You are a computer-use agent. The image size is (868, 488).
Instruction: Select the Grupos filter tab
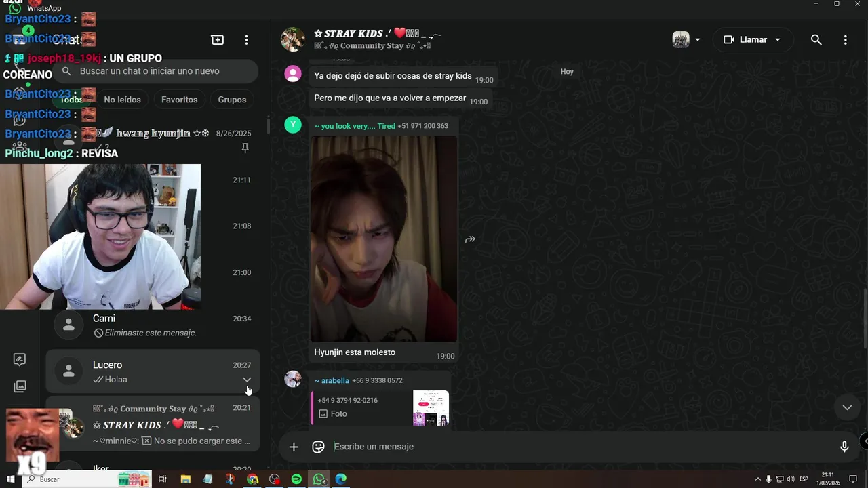(x=232, y=100)
